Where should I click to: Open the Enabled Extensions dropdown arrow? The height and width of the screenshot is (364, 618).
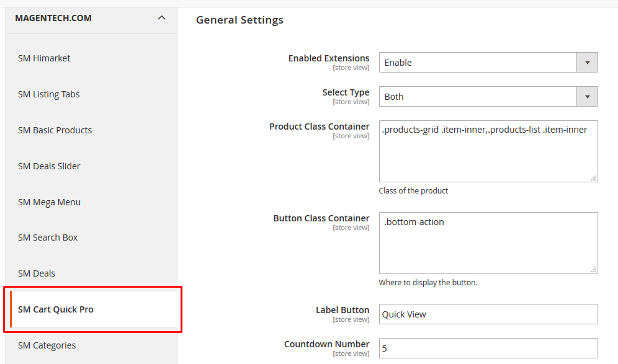tap(587, 63)
